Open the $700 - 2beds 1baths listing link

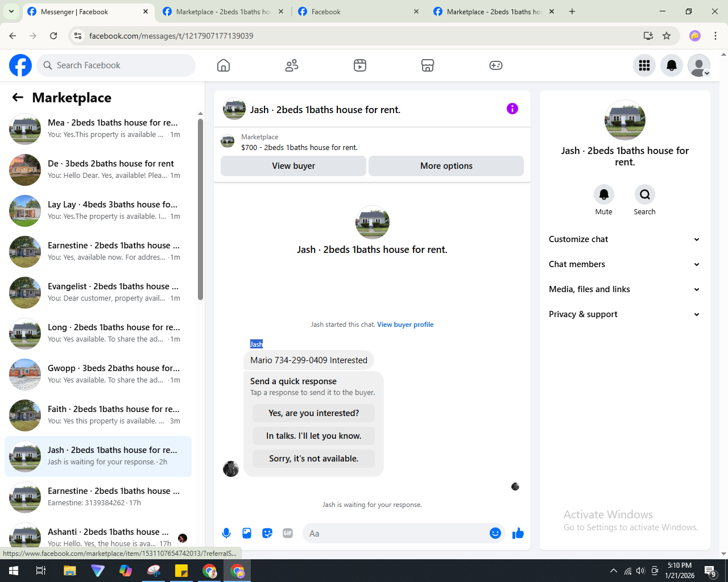299,147
